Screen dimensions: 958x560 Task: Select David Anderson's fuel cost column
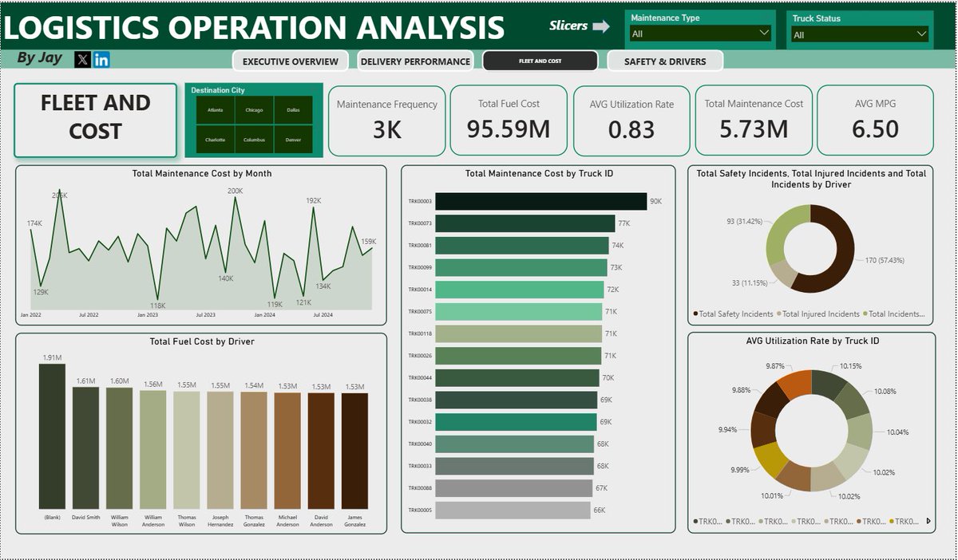[321, 451]
